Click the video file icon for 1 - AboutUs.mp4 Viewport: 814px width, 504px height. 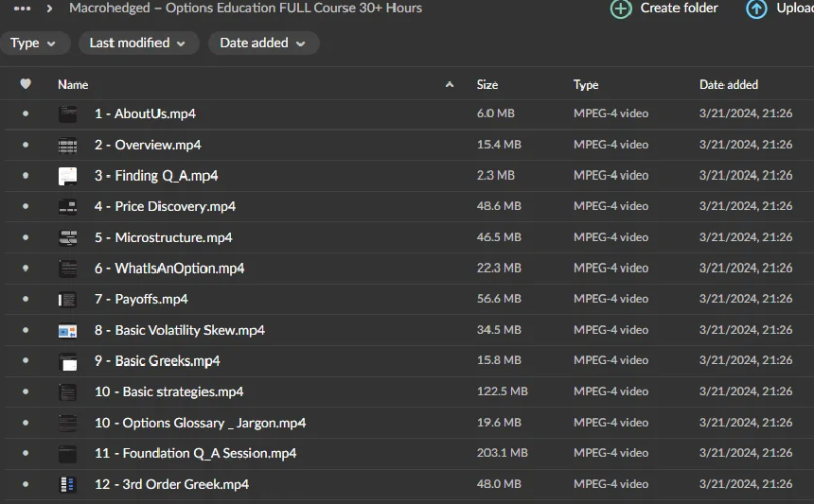[x=67, y=114]
